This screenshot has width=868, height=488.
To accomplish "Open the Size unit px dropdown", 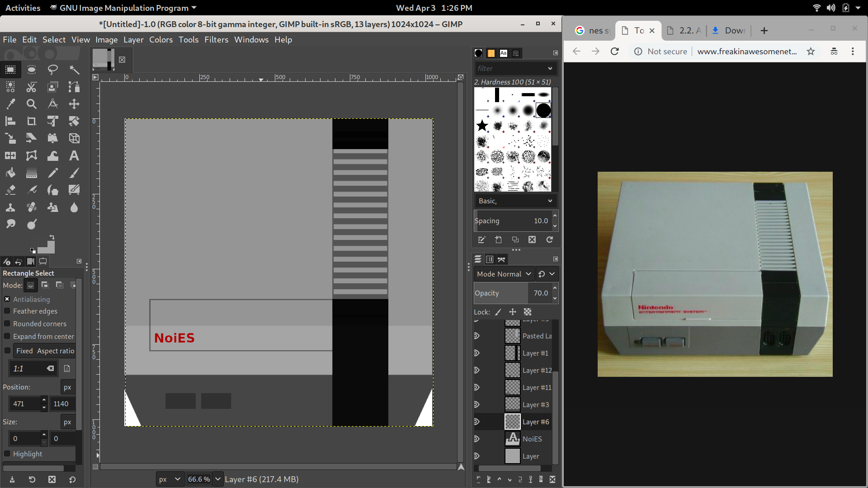I will pos(67,422).
